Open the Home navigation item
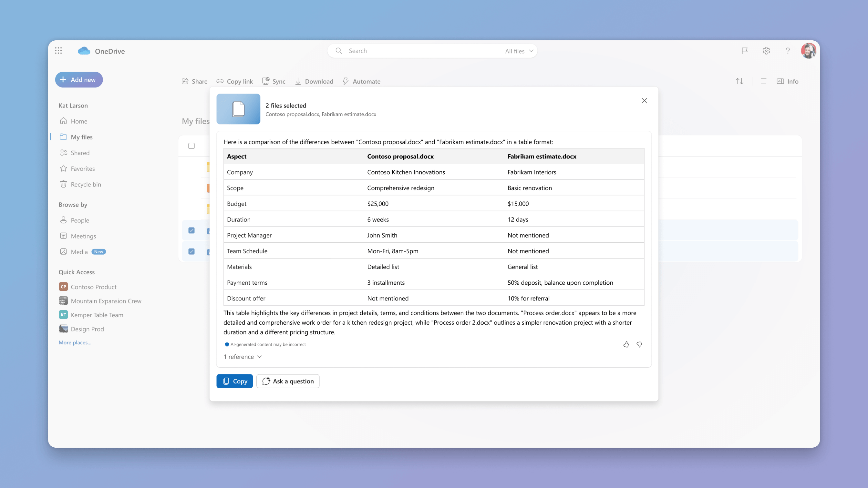Image resolution: width=868 pixels, height=488 pixels. click(79, 121)
